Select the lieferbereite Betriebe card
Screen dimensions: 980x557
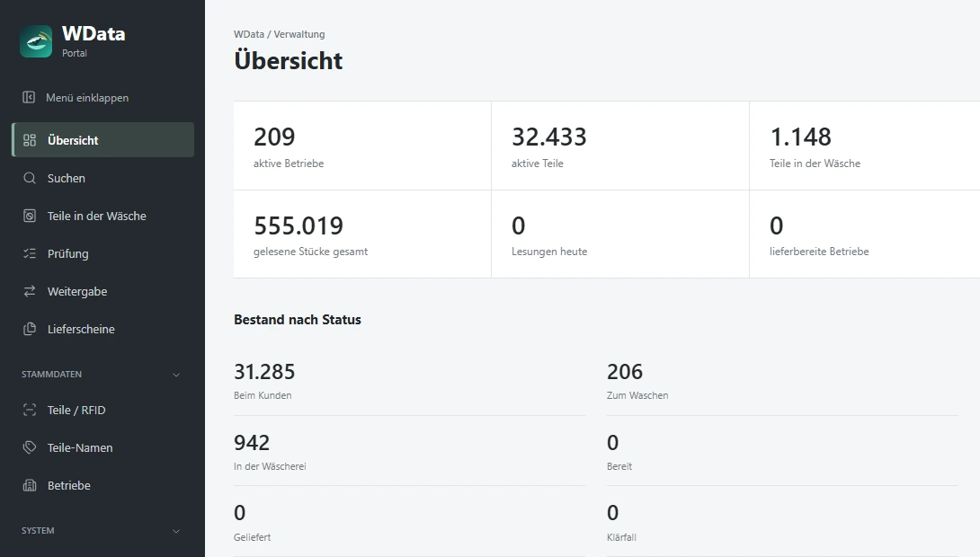pyautogui.click(x=865, y=234)
